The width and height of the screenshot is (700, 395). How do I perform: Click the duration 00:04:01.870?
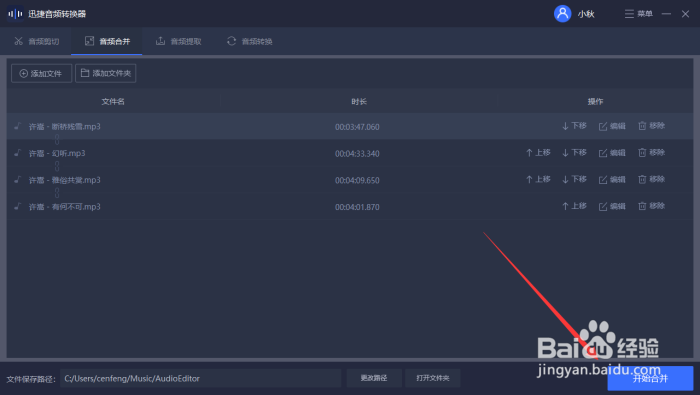pos(357,208)
